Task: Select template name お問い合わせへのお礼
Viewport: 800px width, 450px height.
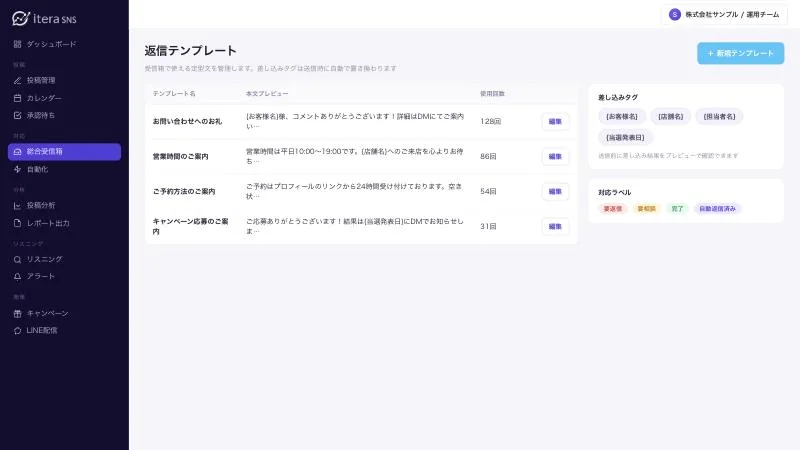Action: coord(187,121)
